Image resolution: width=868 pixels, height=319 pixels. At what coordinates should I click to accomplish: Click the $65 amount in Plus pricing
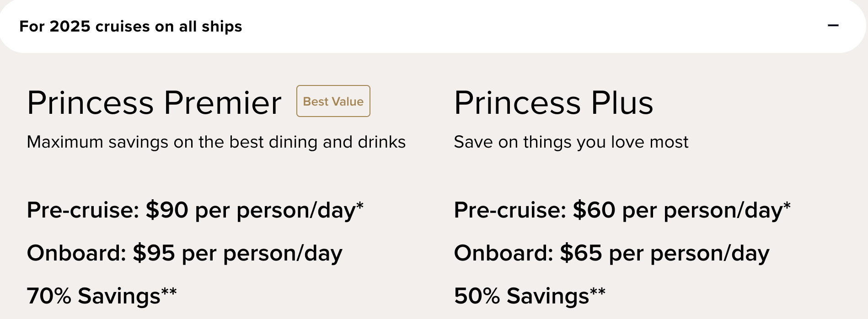pos(581,253)
